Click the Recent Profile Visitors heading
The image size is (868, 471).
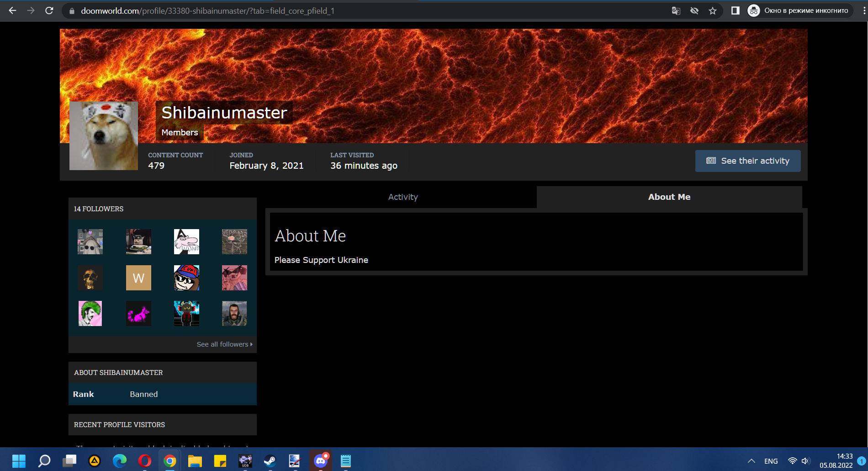(x=119, y=425)
